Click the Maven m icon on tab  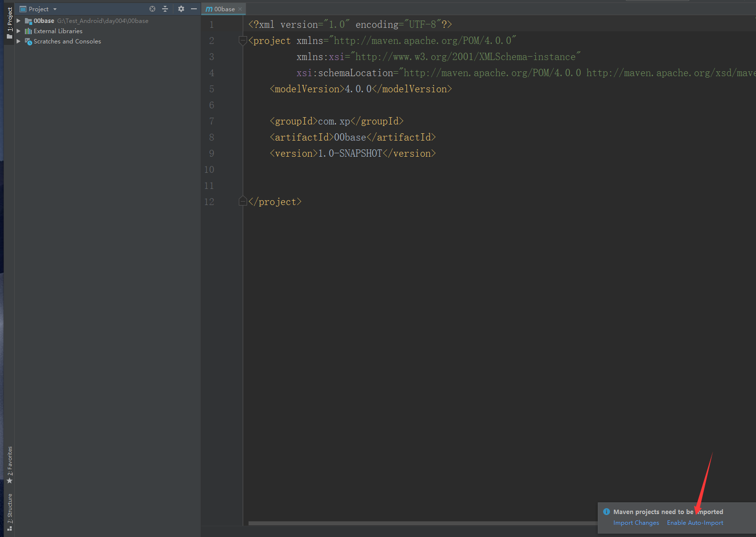209,9
